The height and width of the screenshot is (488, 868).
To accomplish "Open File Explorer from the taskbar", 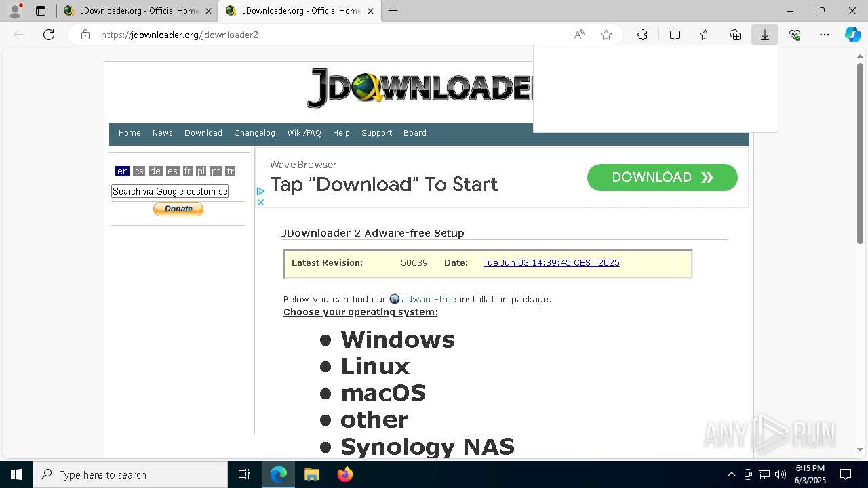I will click(311, 474).
